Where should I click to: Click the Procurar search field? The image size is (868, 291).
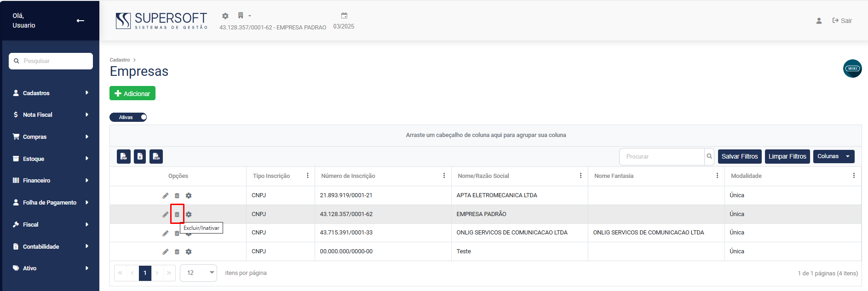pos(661,156)
